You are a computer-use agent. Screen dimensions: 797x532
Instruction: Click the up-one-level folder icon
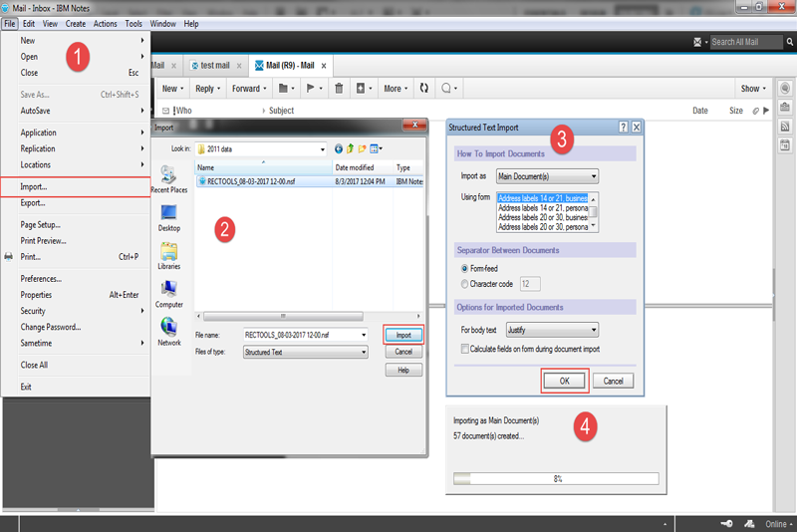pos(351,148)
